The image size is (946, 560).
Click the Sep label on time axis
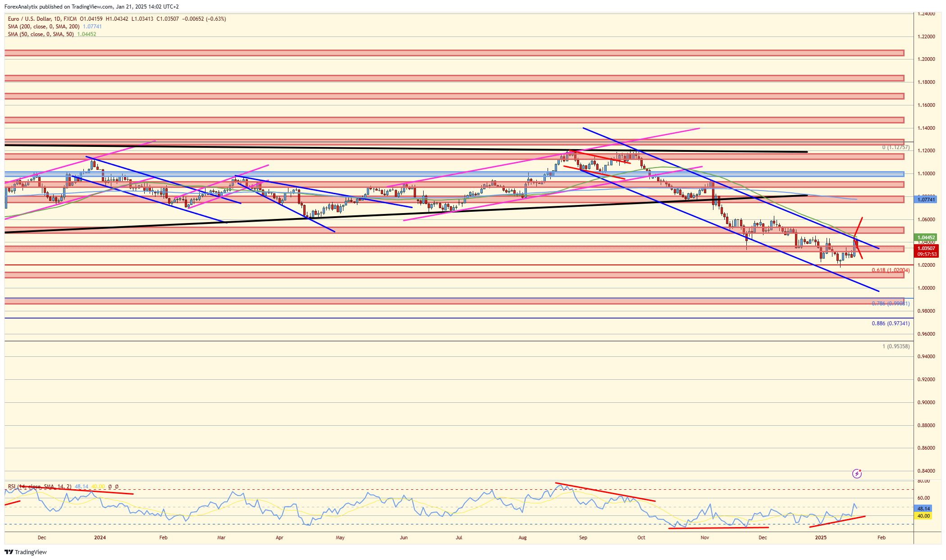583,537
